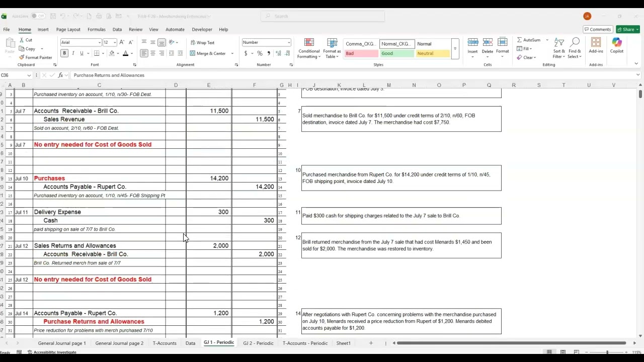Toggle center alignment
Viewport: 644px width, 362px height.
[153, 53]
